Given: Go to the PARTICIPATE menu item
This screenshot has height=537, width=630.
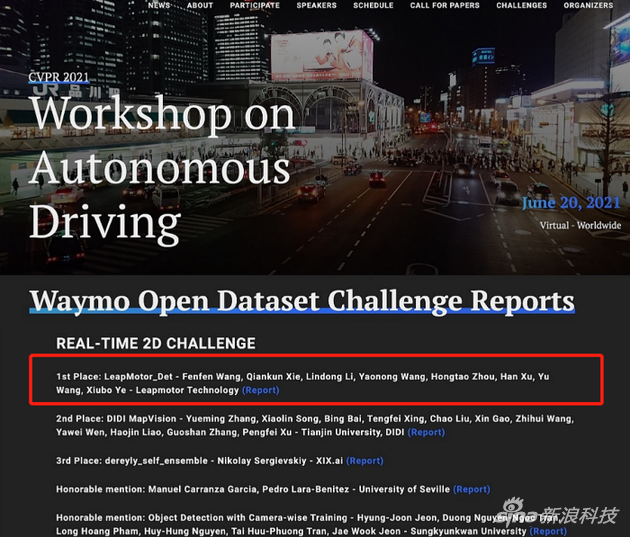Looking at the screenshot, I should click(255, 5).
